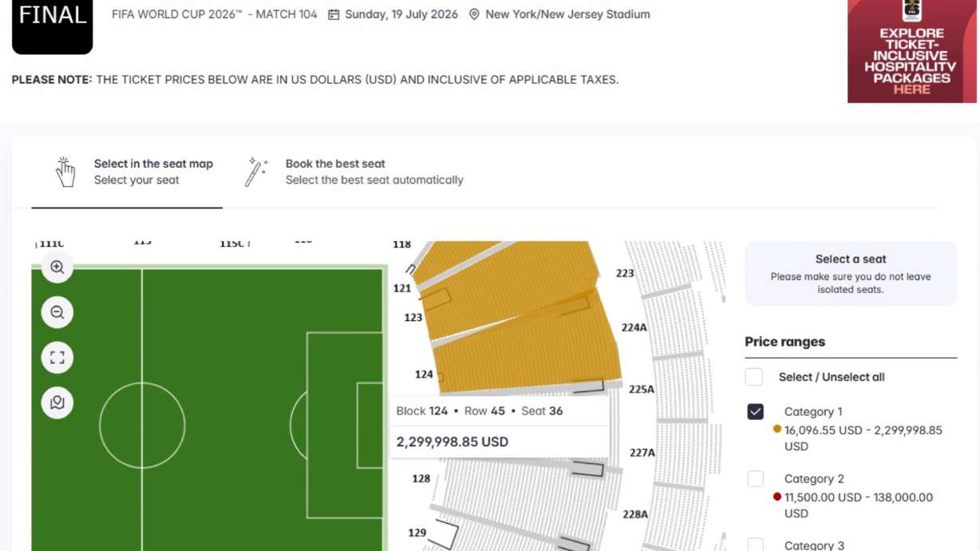Enable the Category 2 checkbox
980x551 pixels.
point(756,478)
